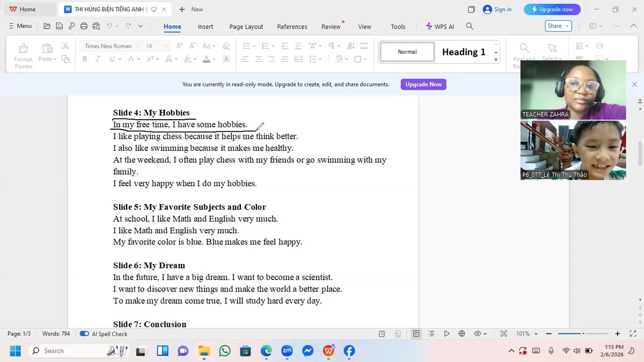Click the Web Layout globe icon
This screenshot has height=362, width=644.
coord(461,334)
